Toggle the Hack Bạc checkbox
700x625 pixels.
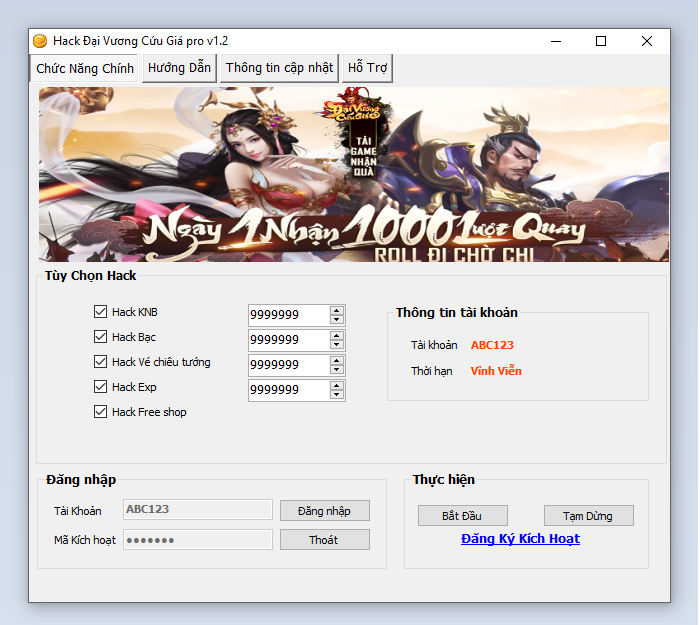click(x=100, y=337)
